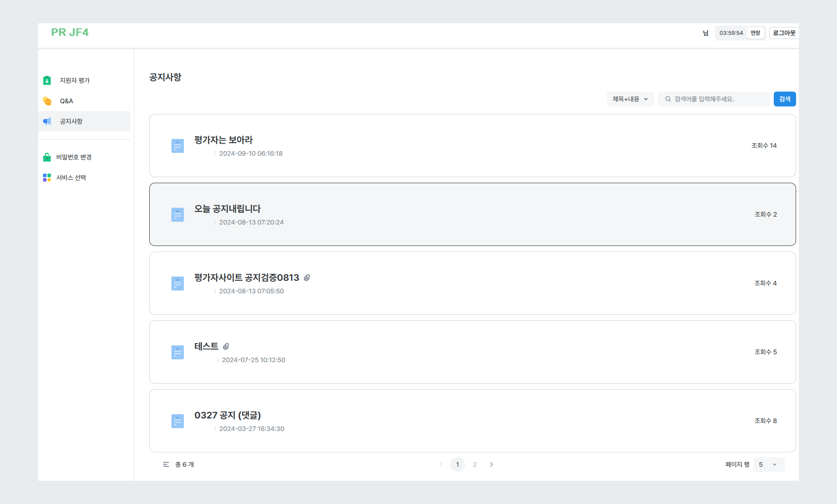
Task: Go to previous page arrow
Action: pos(441,464)
